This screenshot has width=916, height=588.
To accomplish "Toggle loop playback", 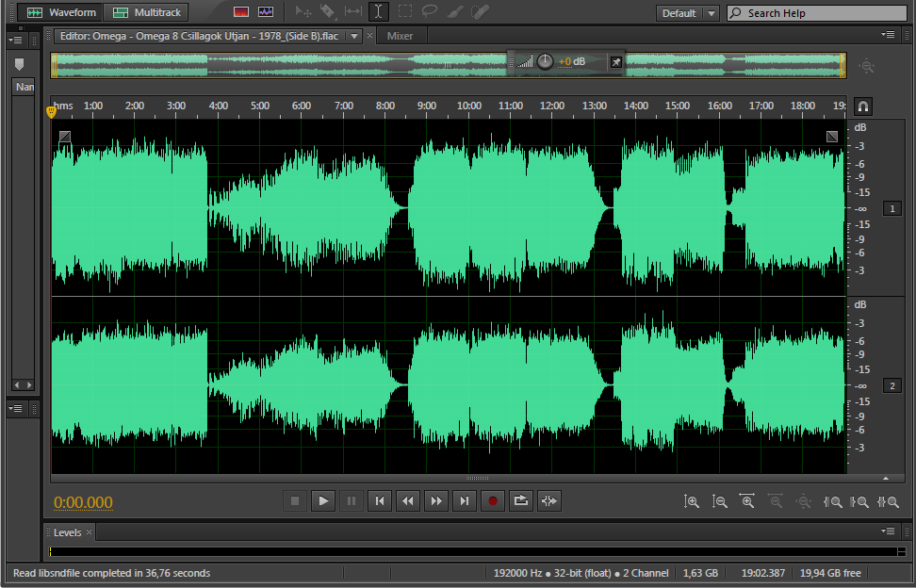I will (520, 501).
